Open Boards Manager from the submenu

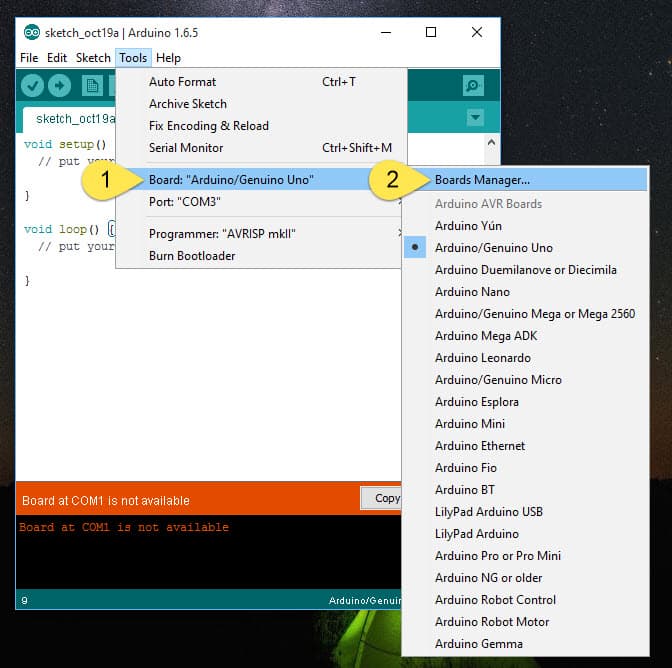(482, 181)
